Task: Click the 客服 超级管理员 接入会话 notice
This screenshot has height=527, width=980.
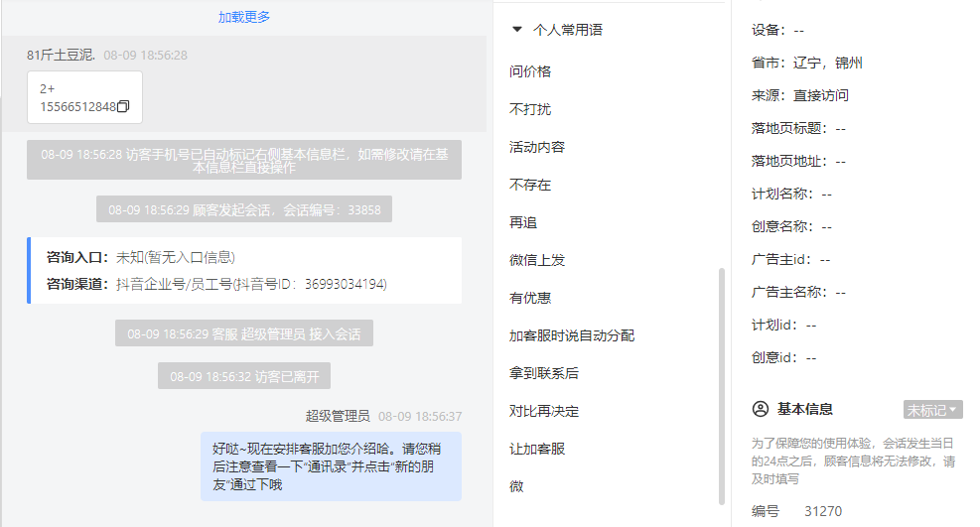Action: click(243, 332)
